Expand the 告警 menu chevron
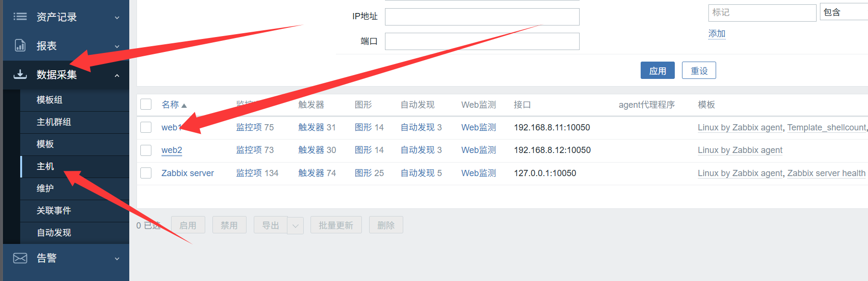Viewport: 868px width, 281px height. point(117,259)
